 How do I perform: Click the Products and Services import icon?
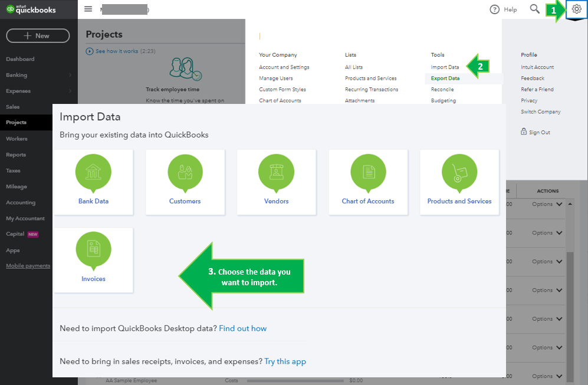[459, 173]
